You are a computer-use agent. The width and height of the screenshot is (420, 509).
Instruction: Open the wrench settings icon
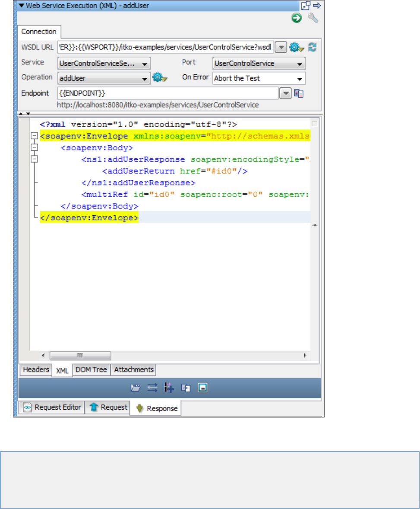[313, 18]
